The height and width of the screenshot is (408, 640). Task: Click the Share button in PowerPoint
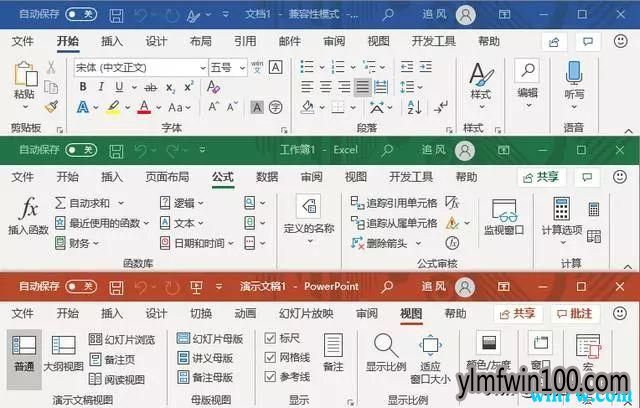click(518, 313)
